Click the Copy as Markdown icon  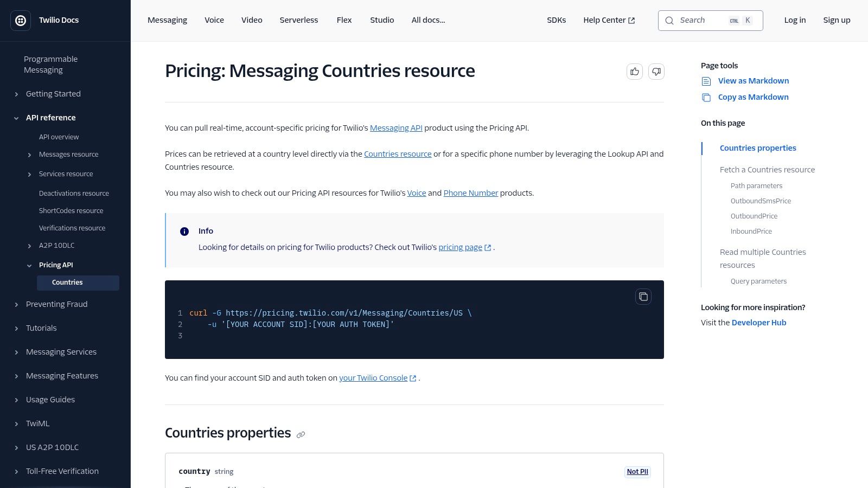coord(706,98)
